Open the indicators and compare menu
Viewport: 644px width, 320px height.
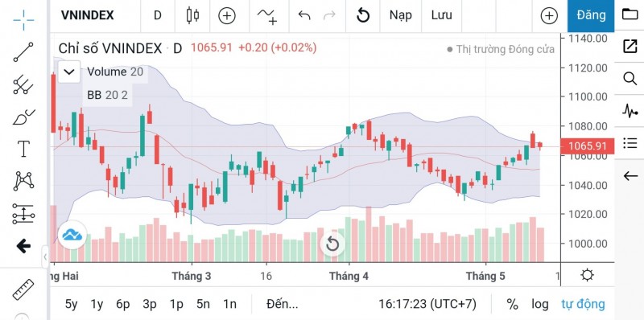tap(266, 15)
